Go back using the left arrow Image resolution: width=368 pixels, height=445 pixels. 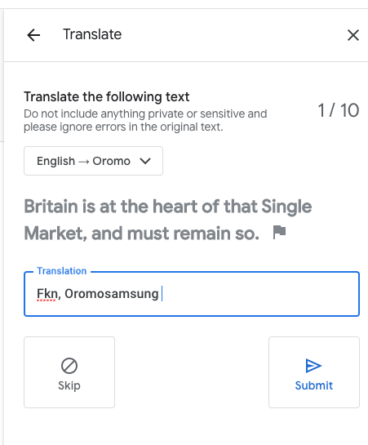click(34, 35)
